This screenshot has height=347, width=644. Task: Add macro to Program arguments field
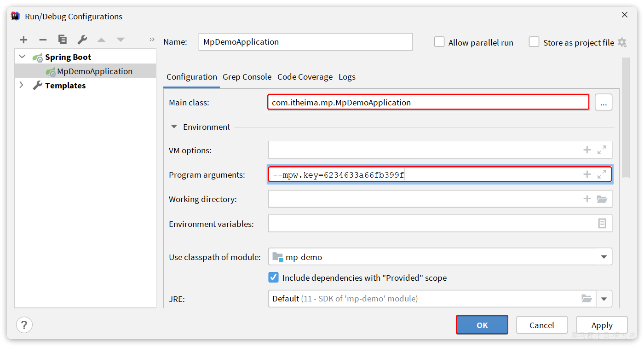tap(587, 174)
